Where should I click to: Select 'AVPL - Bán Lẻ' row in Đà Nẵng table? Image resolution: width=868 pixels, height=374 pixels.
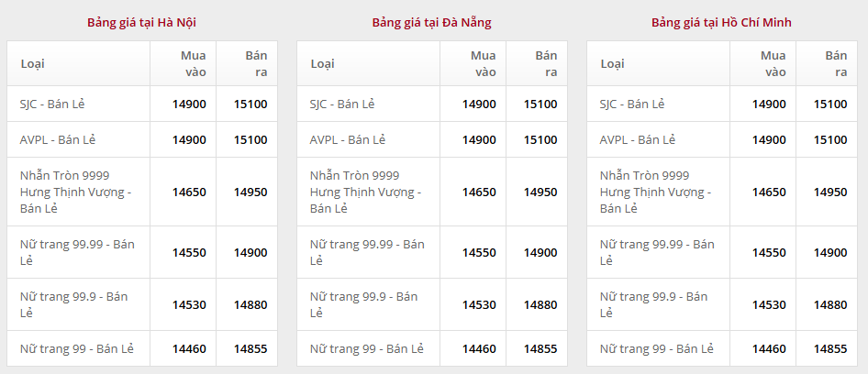click(x=348, y=140)
